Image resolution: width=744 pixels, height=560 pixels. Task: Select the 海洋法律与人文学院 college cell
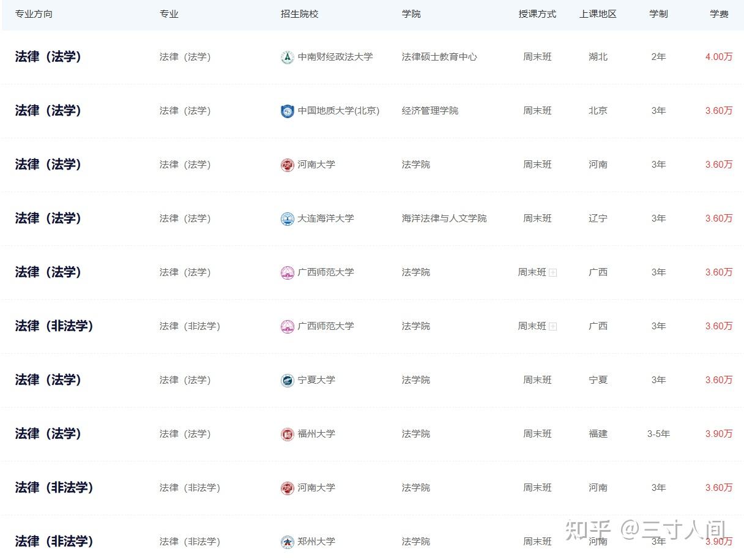[x=444, y=218]
